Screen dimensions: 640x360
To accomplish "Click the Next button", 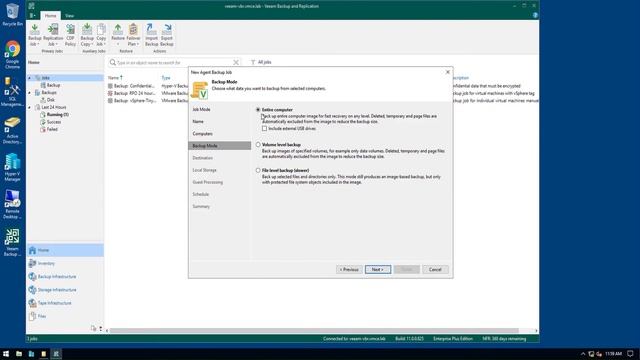I will [x=378, y=269].
